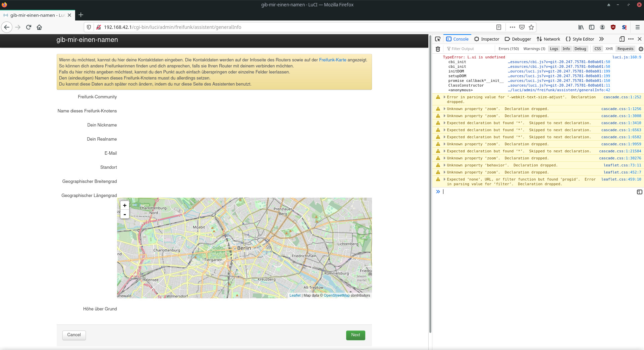Toggle the CSS message filter
This screenshot has width=644, height=350.
click(x=597, y=49)
